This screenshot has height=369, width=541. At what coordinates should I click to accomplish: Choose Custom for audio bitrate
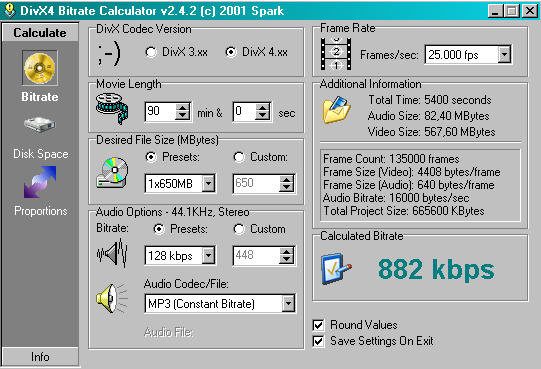click(x=259, y=229)
